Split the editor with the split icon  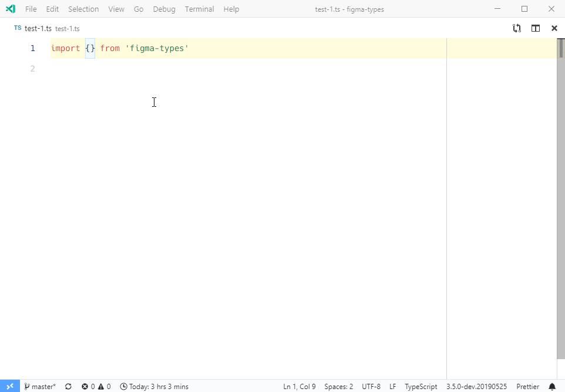point(536,28)
